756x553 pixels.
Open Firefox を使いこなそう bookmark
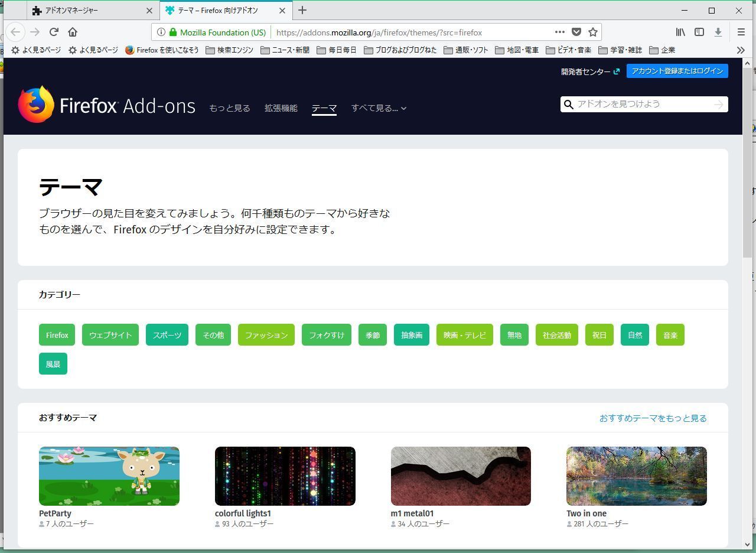click(162, 50)
